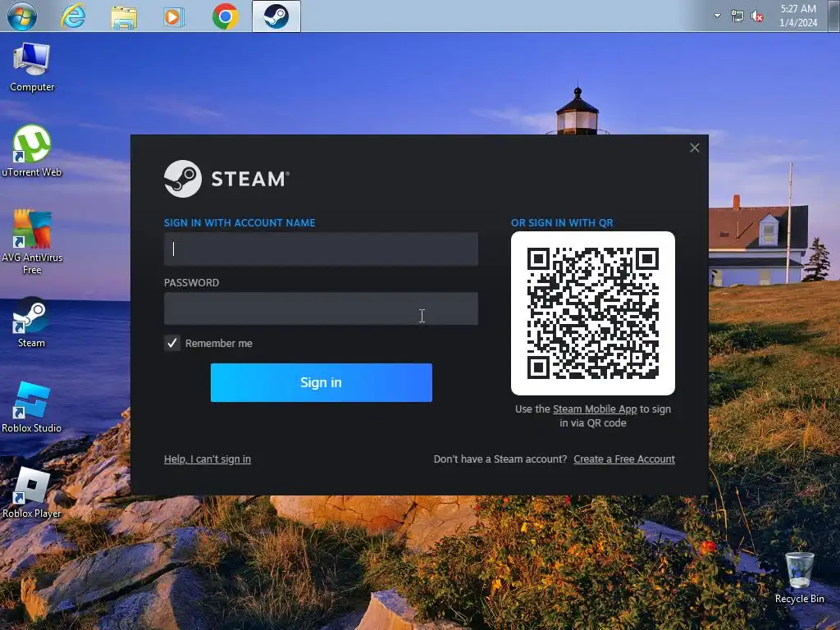Select the uTorrent Web desktop shortcut
The width and height of the screenshot is (840, 630).
(32, 151)
